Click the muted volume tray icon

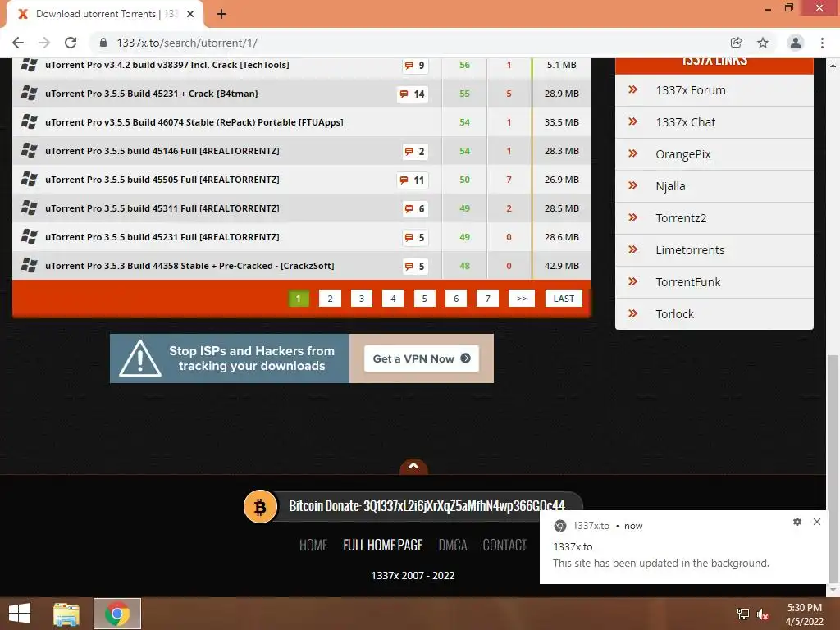point(762,614)
